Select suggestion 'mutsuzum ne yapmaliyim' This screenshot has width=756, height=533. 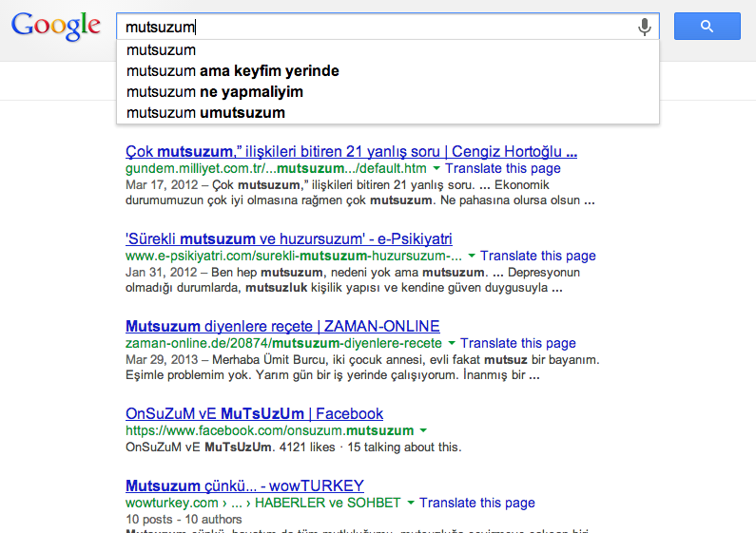coord(388,91)
